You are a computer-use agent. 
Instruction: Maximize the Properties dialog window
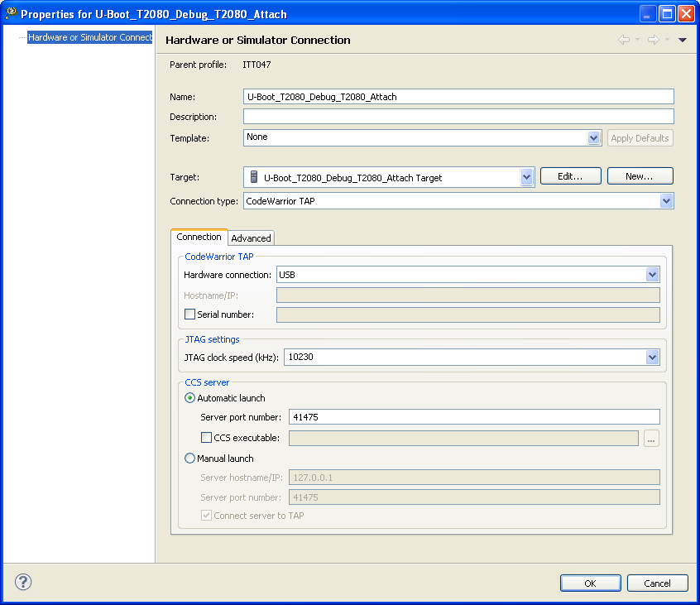667,14
